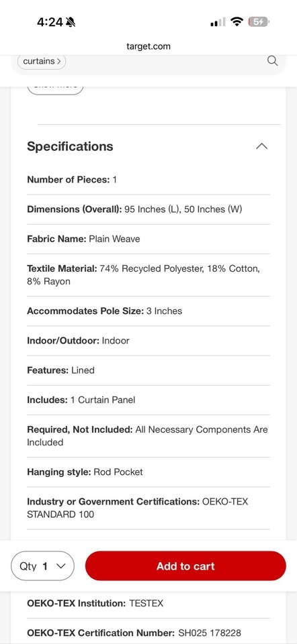Tap the Wi-Fi status icon

pos(237,21)
